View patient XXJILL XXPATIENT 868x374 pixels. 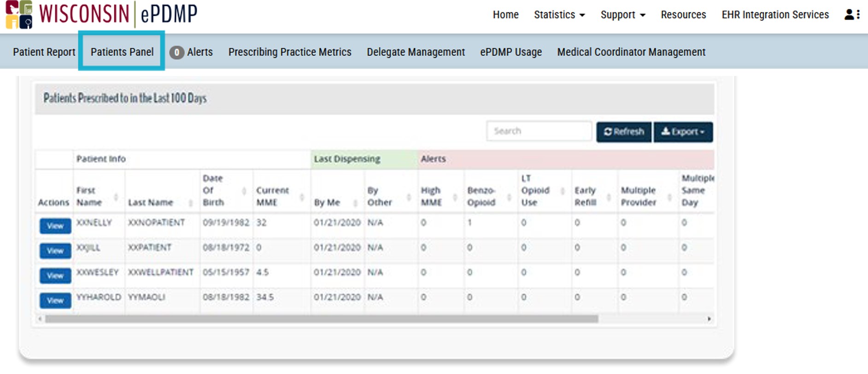click(55, 251)
